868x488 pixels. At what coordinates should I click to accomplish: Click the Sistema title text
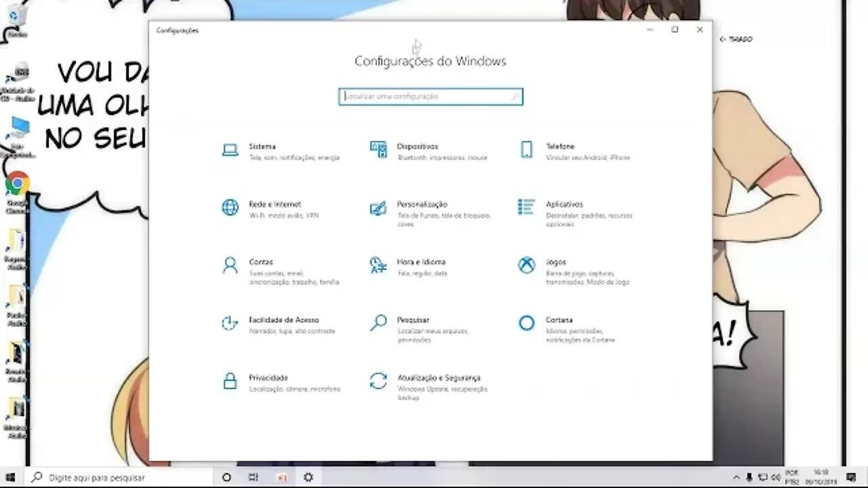(262, 146)
